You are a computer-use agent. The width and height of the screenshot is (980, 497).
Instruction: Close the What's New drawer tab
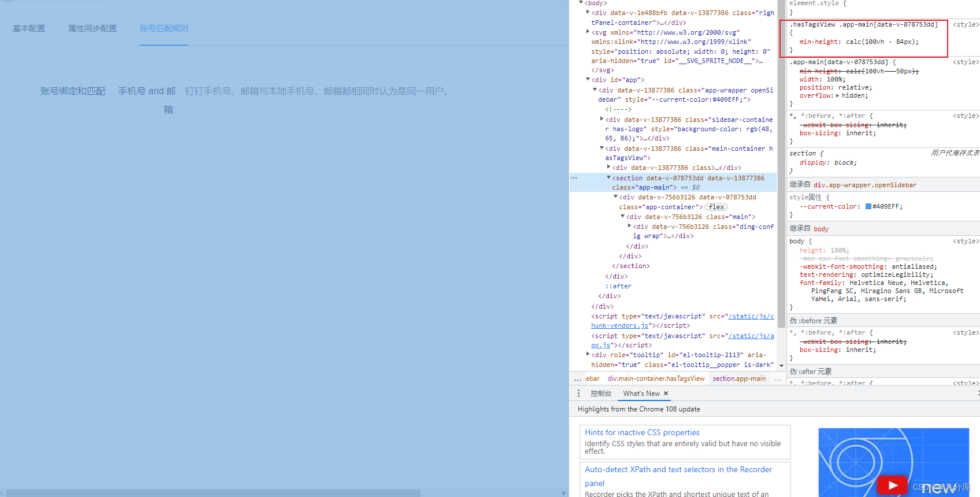tap(666, 394)
